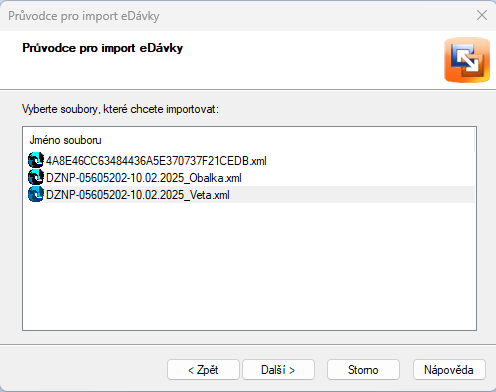Click empty area of the file list

pyautogui.click(x=249, y=267)
